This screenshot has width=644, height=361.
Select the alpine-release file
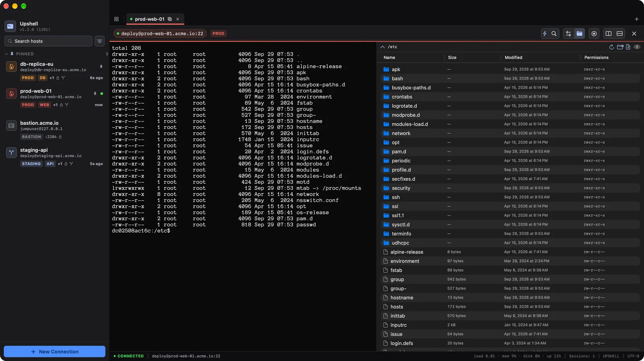point(510,252)
